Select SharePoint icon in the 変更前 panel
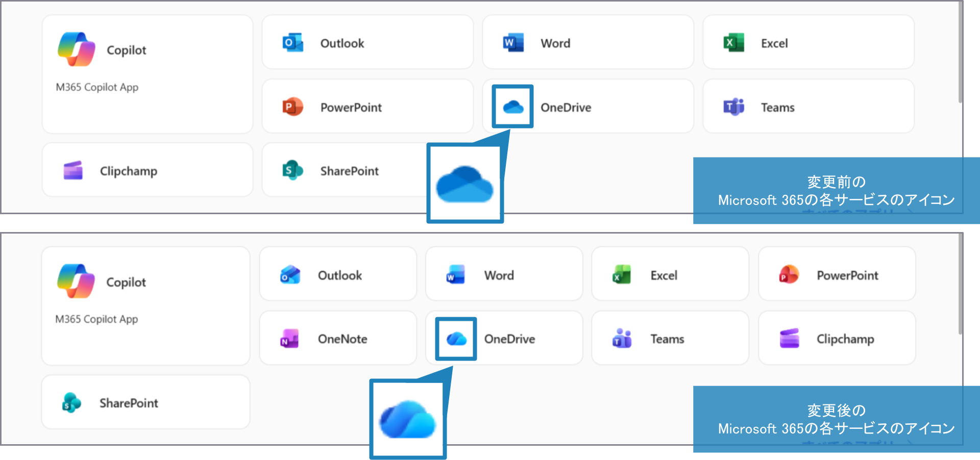Image resolution: width=980 pixels, height=460 pixels. click(292, 171)
